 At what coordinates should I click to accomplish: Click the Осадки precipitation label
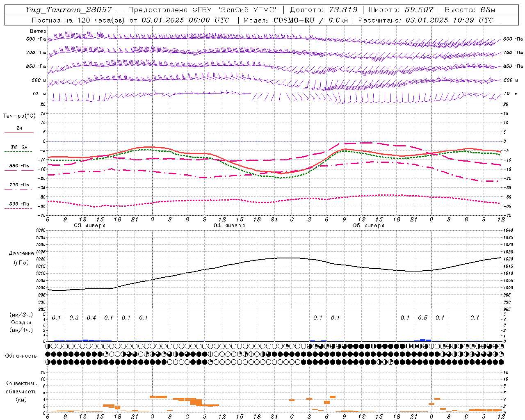coord(21,322)
